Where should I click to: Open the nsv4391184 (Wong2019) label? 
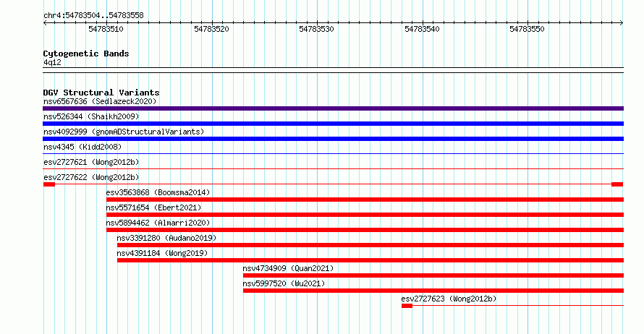(162, 253)
